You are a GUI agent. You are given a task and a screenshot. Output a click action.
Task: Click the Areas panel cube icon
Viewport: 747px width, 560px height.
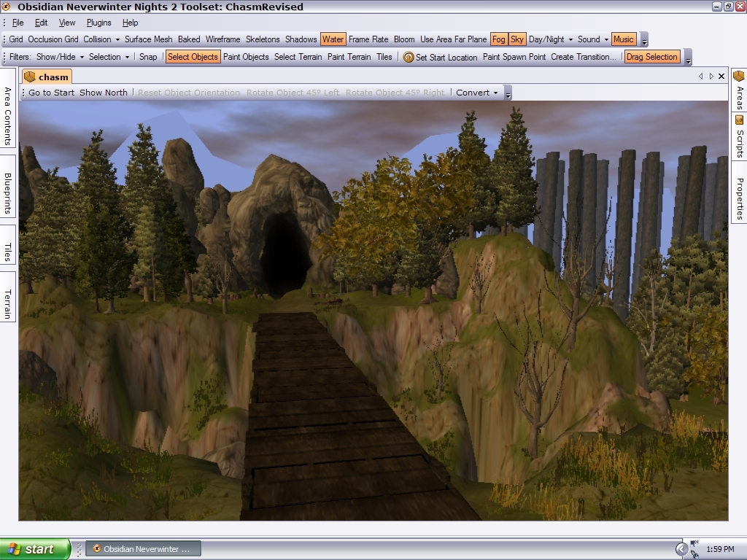[x=739, y=77]
